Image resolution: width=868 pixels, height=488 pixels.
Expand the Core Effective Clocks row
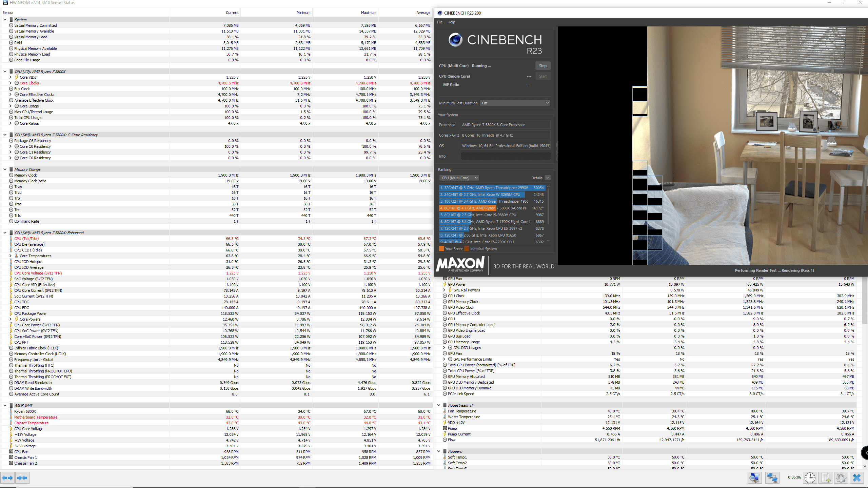[10, 95]
